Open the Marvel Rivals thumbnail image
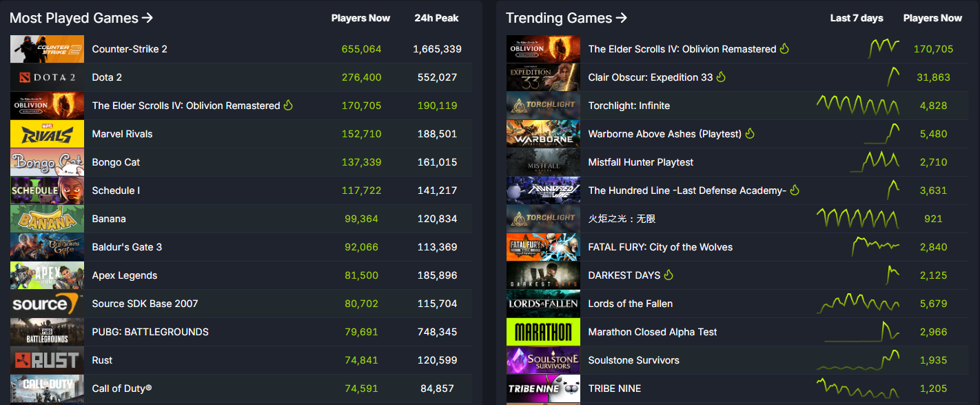Screen dimensions: 980x405 click(x=47, y=134)
